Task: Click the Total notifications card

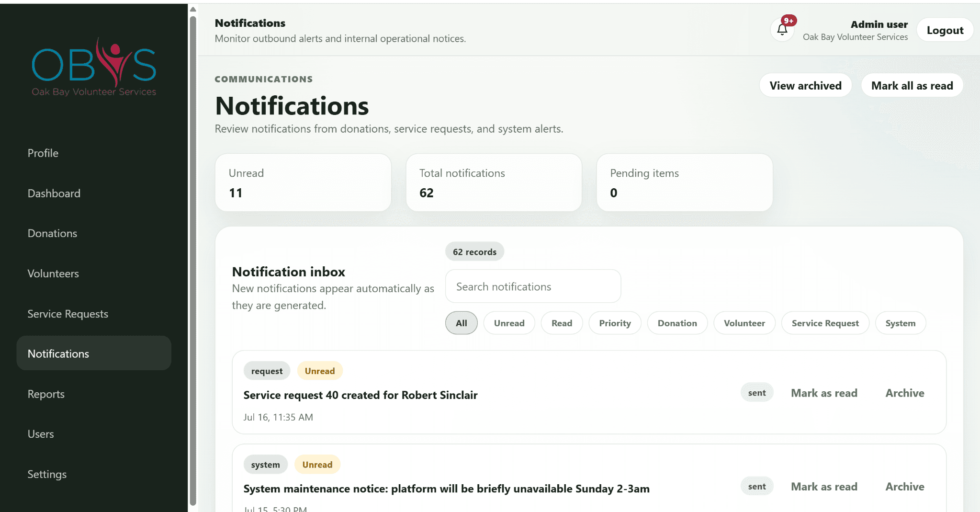Action: (494, 182)
